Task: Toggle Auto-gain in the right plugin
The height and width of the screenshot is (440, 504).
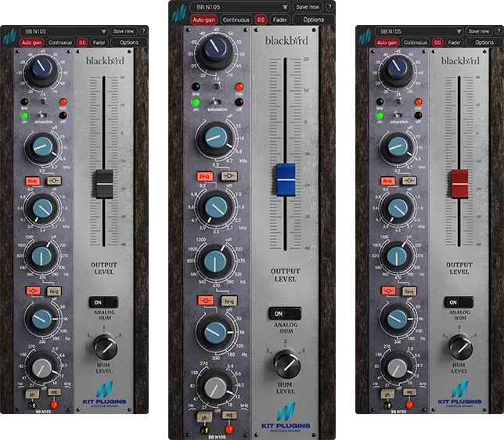Action: point(387,42)
